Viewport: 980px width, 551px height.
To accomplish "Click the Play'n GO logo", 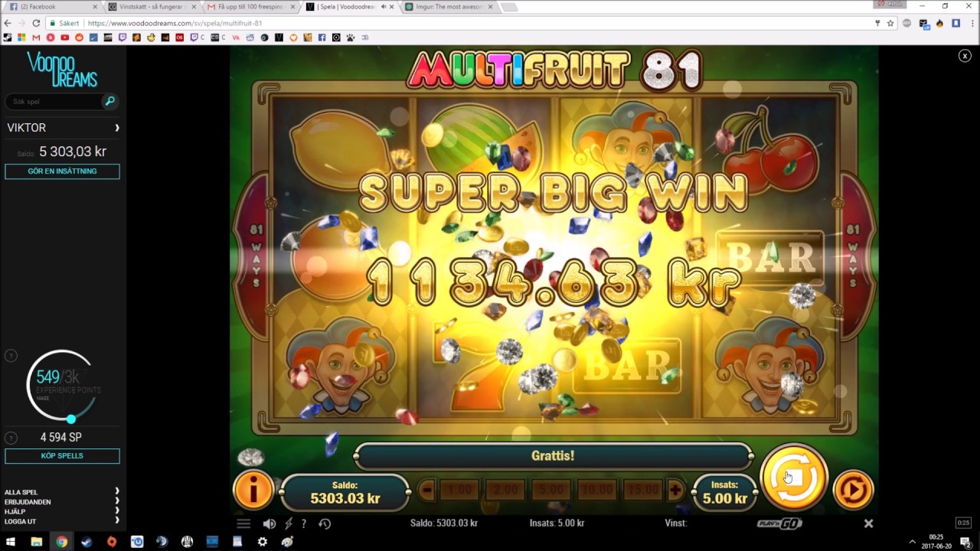I will [779, 523].
